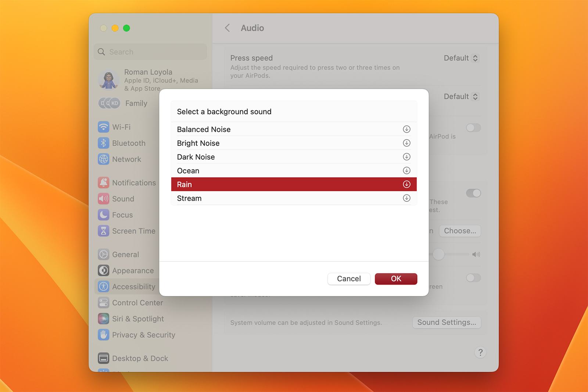The width and height of the screenshot is (588, 392).
Task: Click the 'Bluetooth' sidebar label
Action: pyautogui.click(x=129, y=143)
